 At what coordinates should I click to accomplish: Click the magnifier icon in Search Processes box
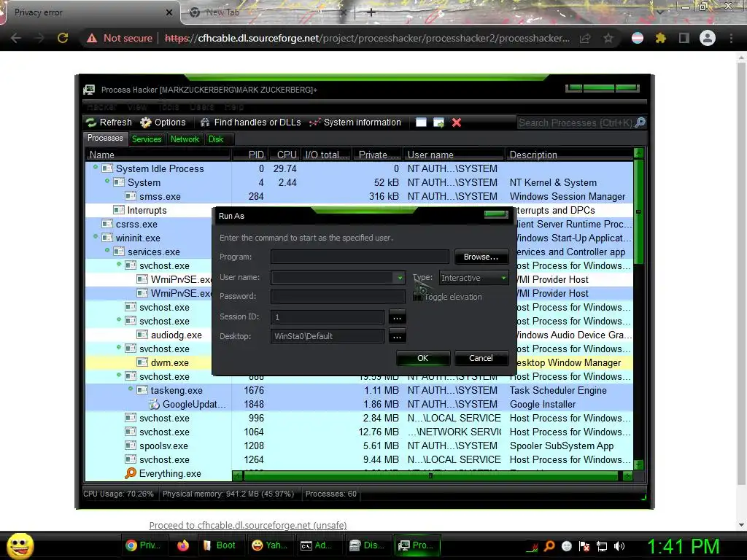tap(640, 122)
